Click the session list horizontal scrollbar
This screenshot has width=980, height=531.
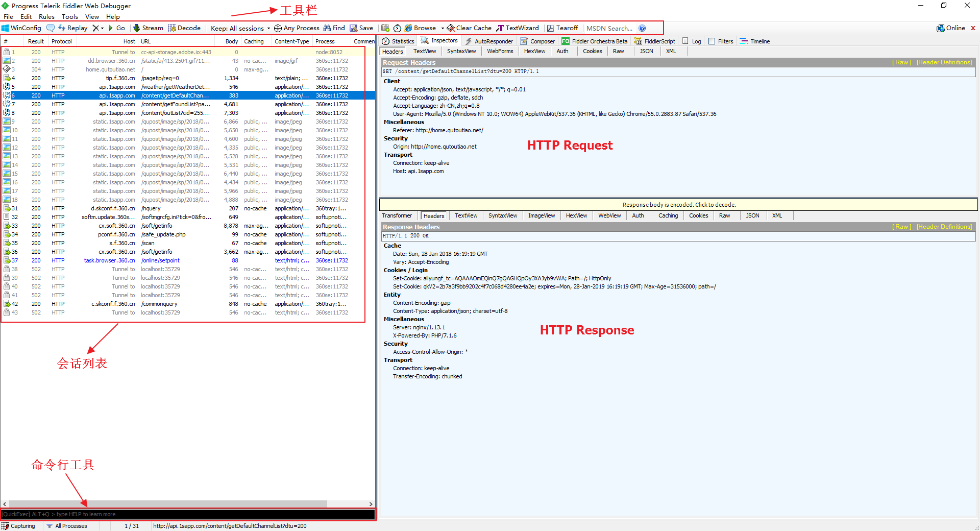tap(168, 504)
